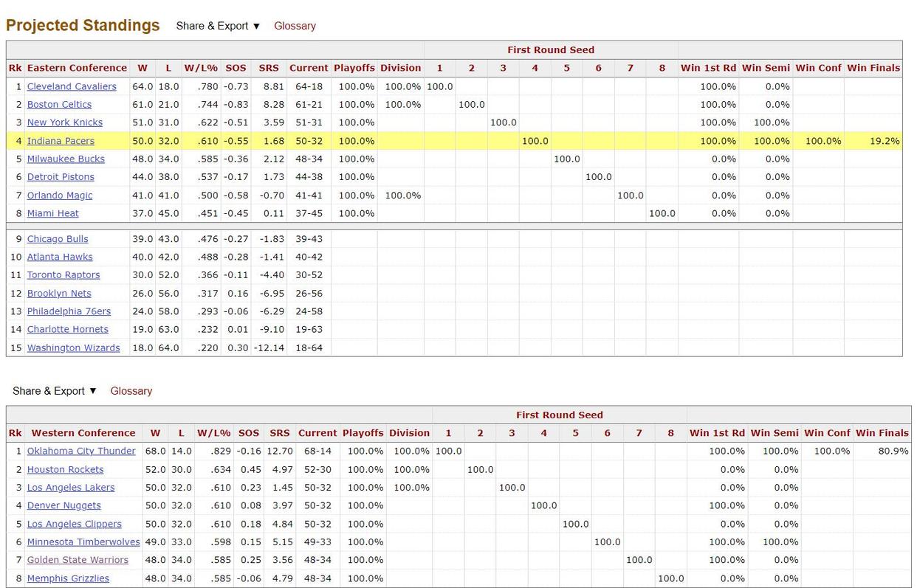The image size is (917, 588).
Task: Visit Houston Rockets team link
Action: [65, 469]
